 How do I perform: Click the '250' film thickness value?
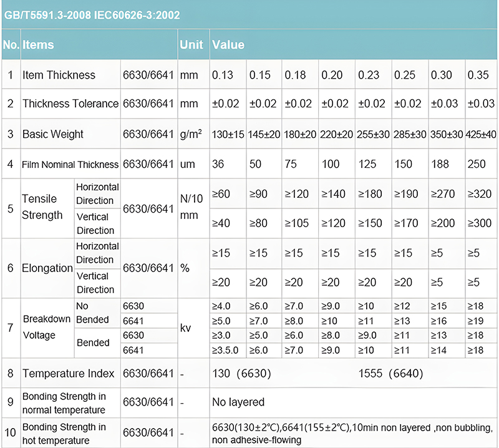(x=477, y=164)
